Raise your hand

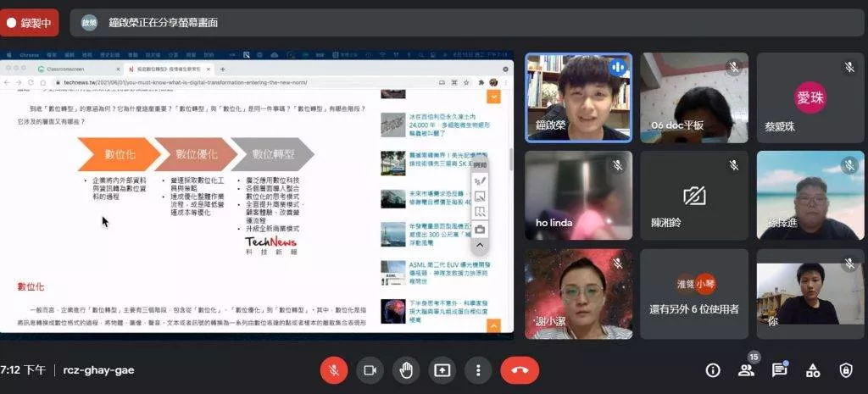tap(406, 370)
